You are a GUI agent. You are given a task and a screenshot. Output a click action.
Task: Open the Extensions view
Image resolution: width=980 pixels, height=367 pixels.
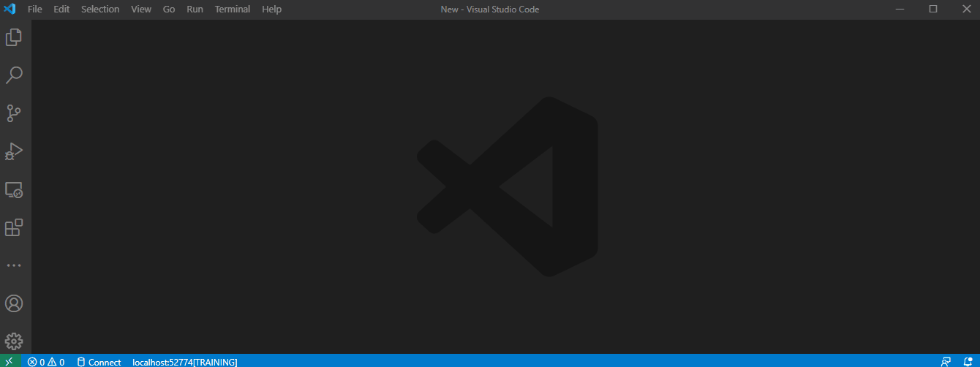14,228
